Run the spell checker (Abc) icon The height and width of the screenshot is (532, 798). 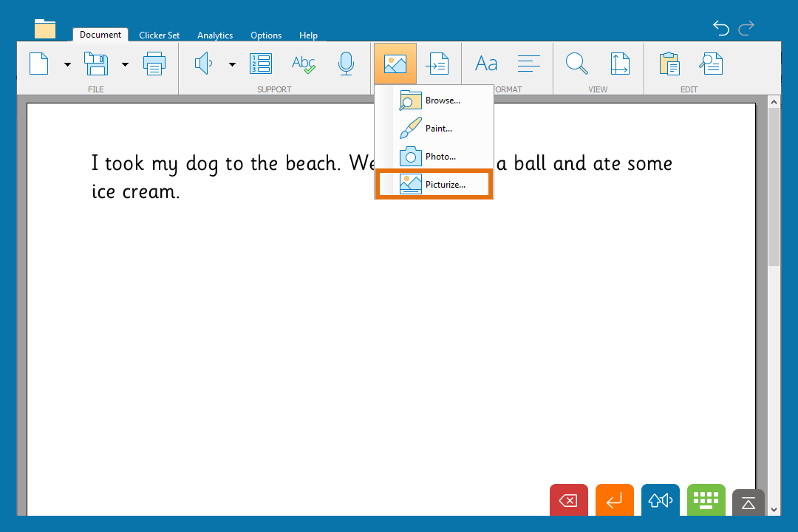(303, 64)
